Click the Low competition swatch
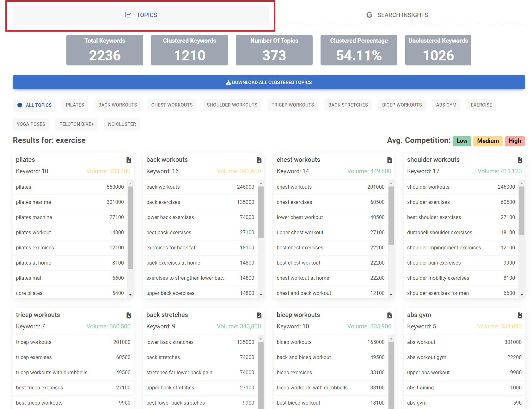This screenshot has width=532, height=409. 462,141
